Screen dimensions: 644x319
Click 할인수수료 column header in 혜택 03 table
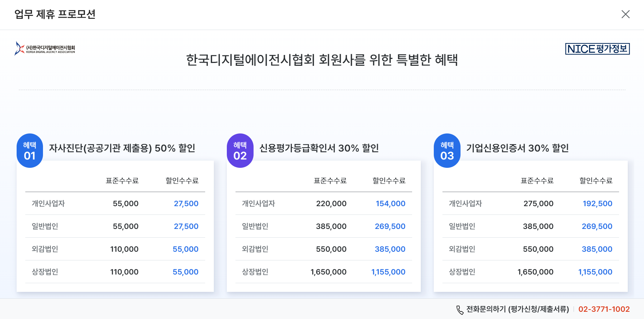click(x=596, y=180)
